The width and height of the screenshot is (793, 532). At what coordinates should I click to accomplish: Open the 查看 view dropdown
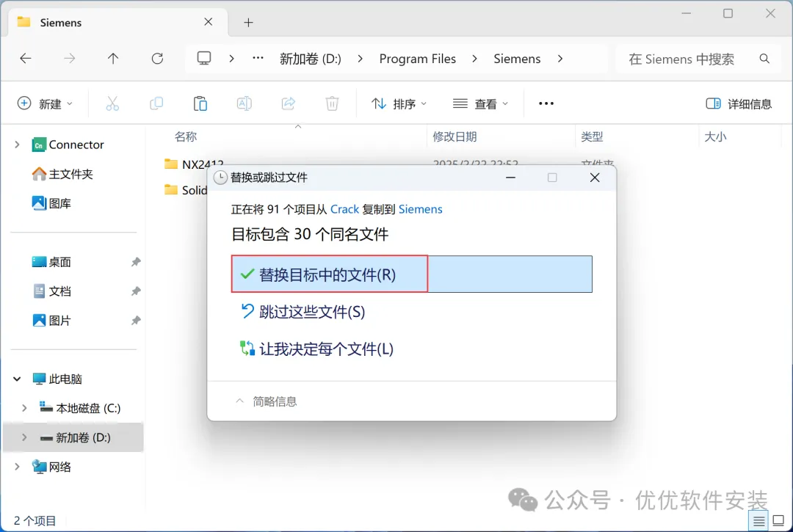point(480,103)
